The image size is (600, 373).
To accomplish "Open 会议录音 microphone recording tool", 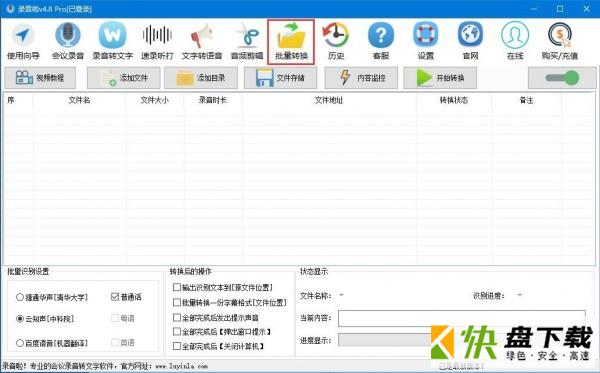I will coord(68,41).
